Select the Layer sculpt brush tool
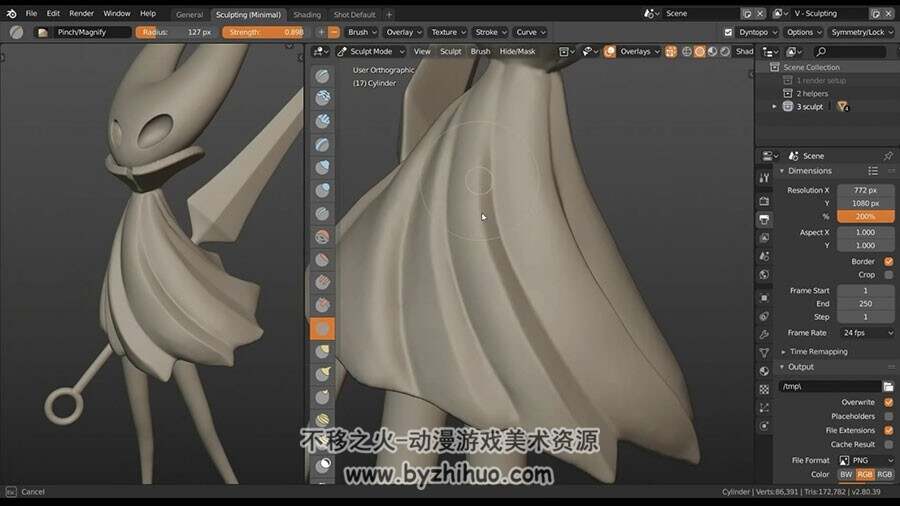The width and height of the screenshot is (900, 506). pyautogui.click(x=322, y=145)
